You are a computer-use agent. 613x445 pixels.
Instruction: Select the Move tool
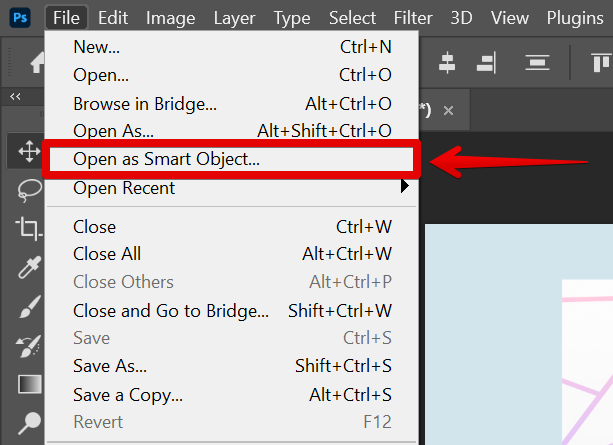tap(28, 152)
